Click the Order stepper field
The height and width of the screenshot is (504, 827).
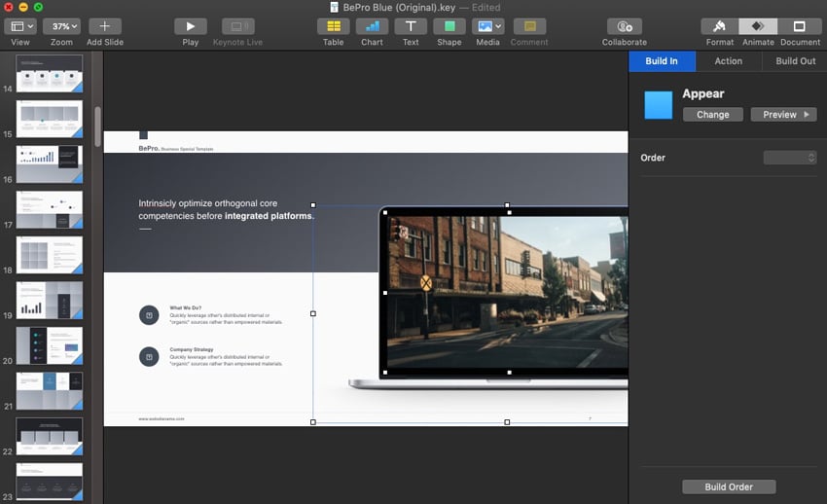[789, 158]
